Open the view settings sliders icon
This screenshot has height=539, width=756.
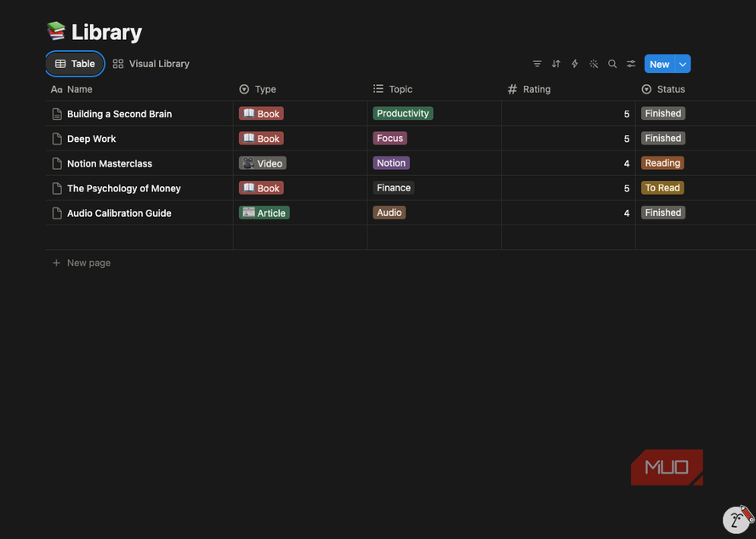coord(631,64)
